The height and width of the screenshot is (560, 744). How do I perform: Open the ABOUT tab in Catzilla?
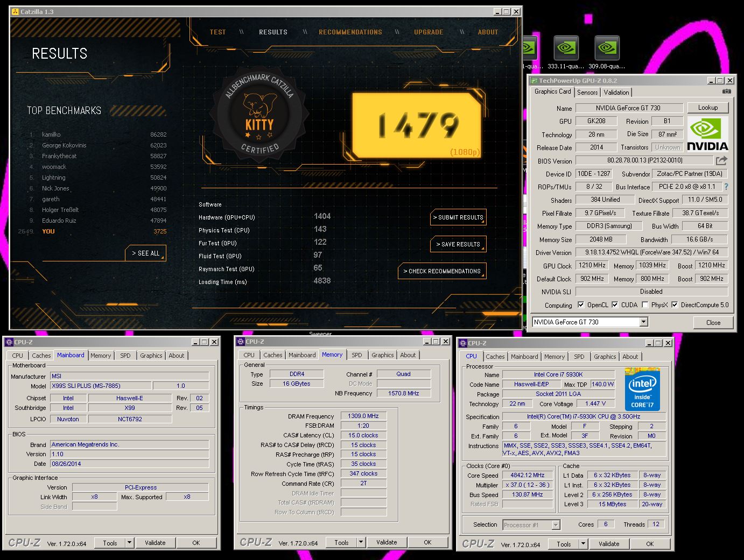pyautogui.click(x=488, y=32)
